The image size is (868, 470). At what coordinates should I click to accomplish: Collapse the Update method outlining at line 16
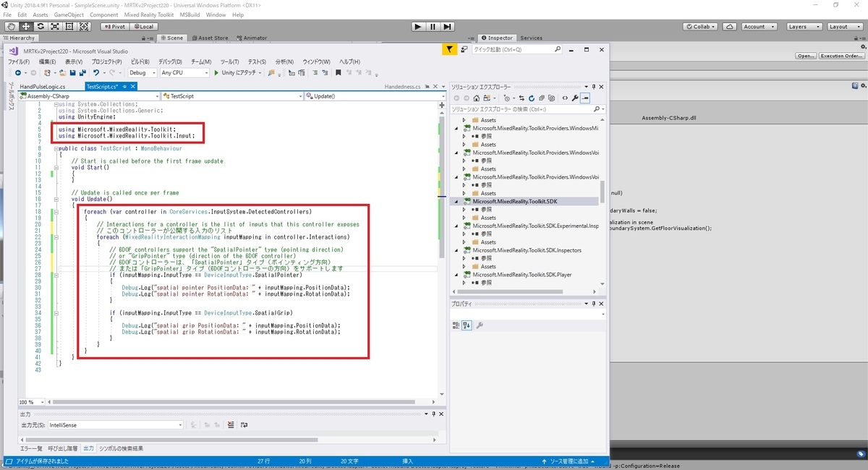tap(55, 199)
